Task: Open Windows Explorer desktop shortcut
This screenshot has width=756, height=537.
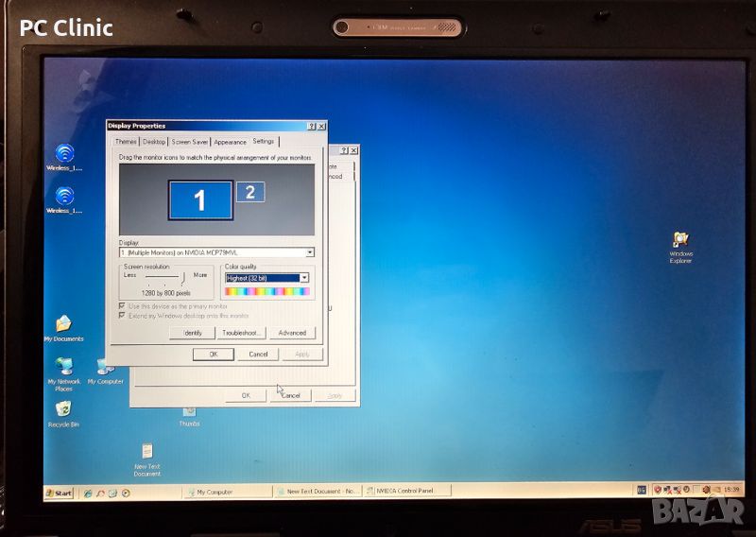Action: [680, 240]
